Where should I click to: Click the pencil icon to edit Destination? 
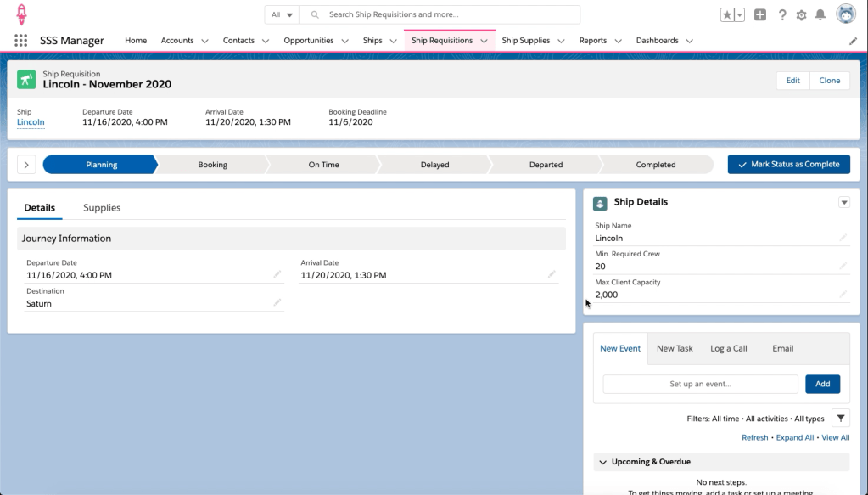[277, 302]
